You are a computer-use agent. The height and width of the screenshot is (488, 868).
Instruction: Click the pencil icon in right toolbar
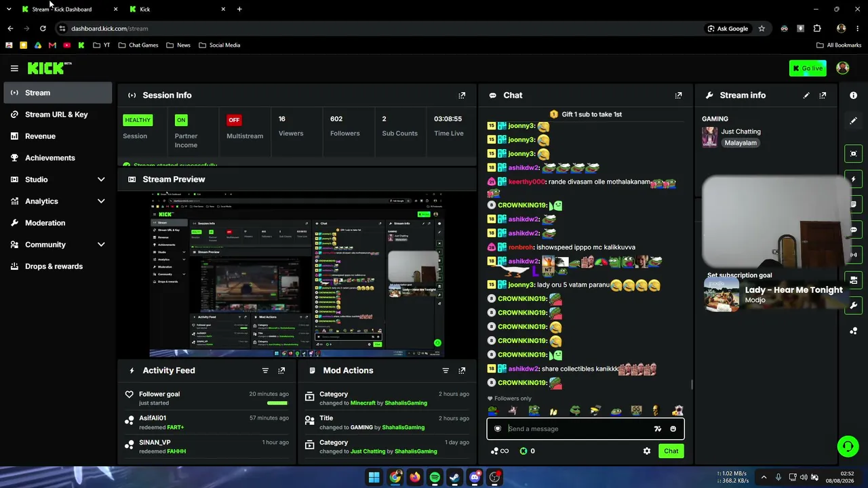[x=853, y=121]
